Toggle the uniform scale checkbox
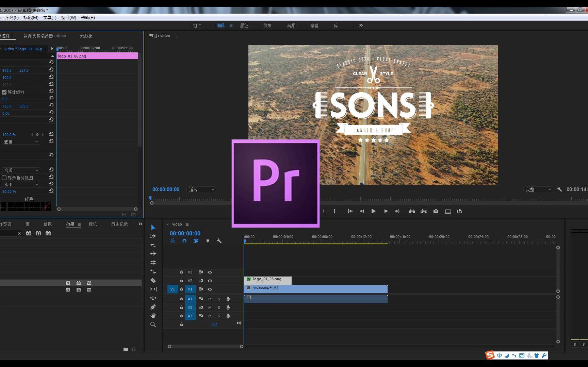This screenshot has height=367, width=588. click(x=4, y=92)
